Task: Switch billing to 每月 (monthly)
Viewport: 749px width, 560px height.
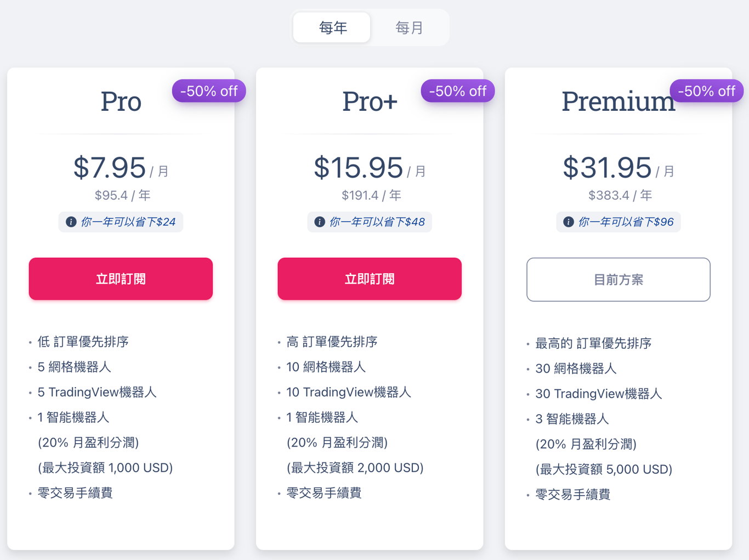Action: 409,27
